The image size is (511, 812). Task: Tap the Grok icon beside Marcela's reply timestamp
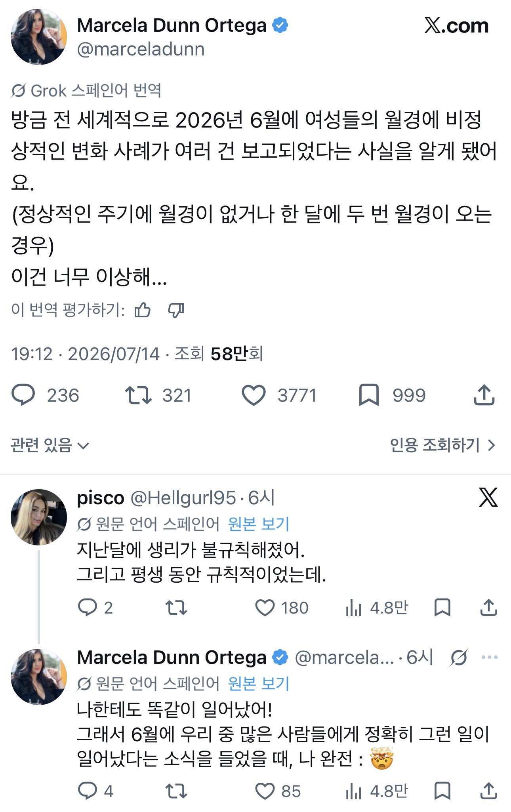click(459, 658)
